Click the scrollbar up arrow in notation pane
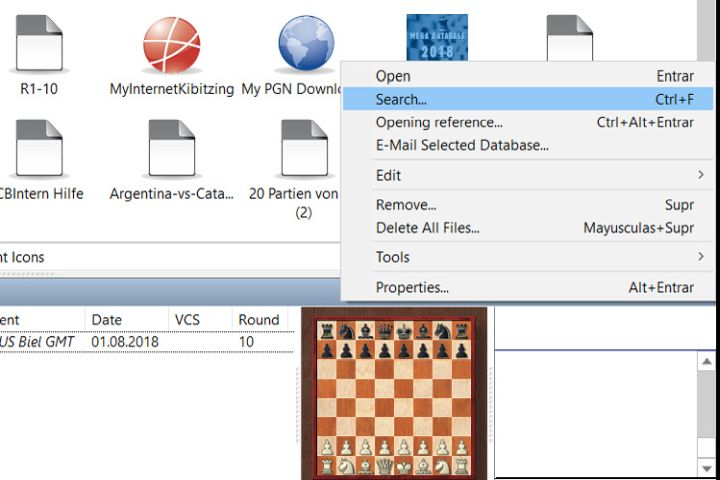The height and width of the screenshot is (480, 720). pos(707,361)
